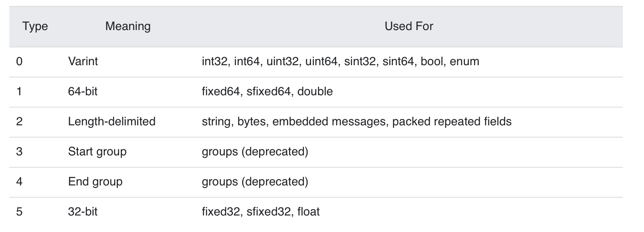
Task: Select the 64-bit meaning cell
Action: tap(83, 91)
